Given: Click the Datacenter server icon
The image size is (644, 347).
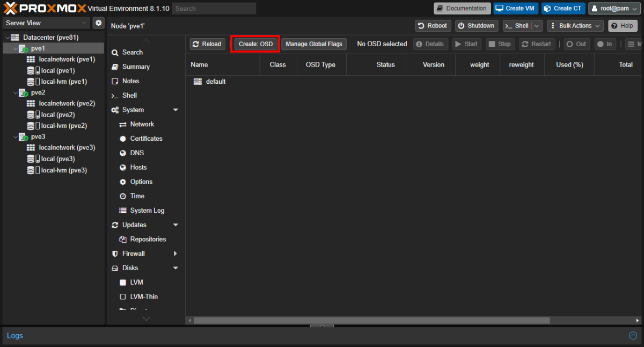Looking at the screenshot, I should tap(15, 38).
